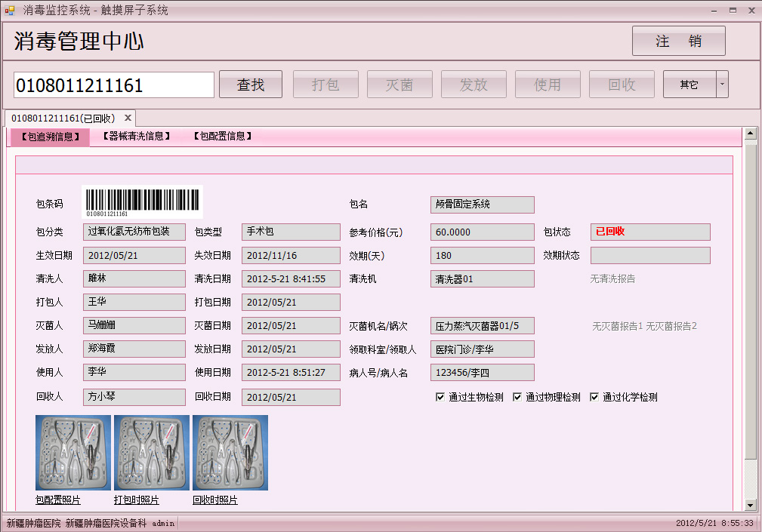Open the 回收时照片 thumbnail image

(x=230, y=453)
